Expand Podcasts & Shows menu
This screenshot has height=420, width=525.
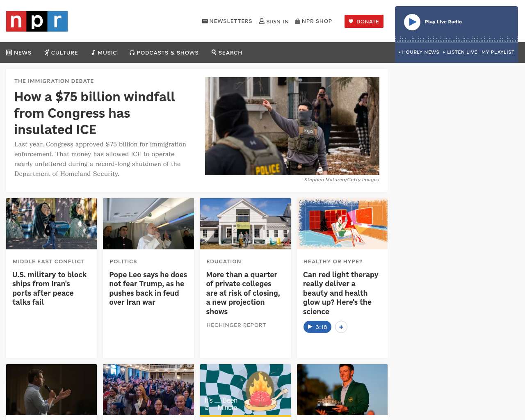point(164,52)
